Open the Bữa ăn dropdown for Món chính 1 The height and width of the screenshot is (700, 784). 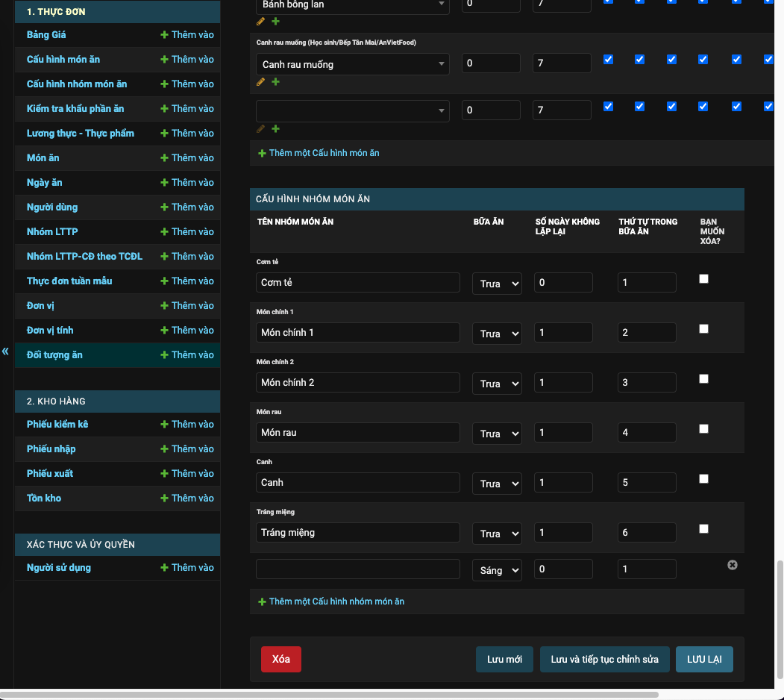[497, 333]
